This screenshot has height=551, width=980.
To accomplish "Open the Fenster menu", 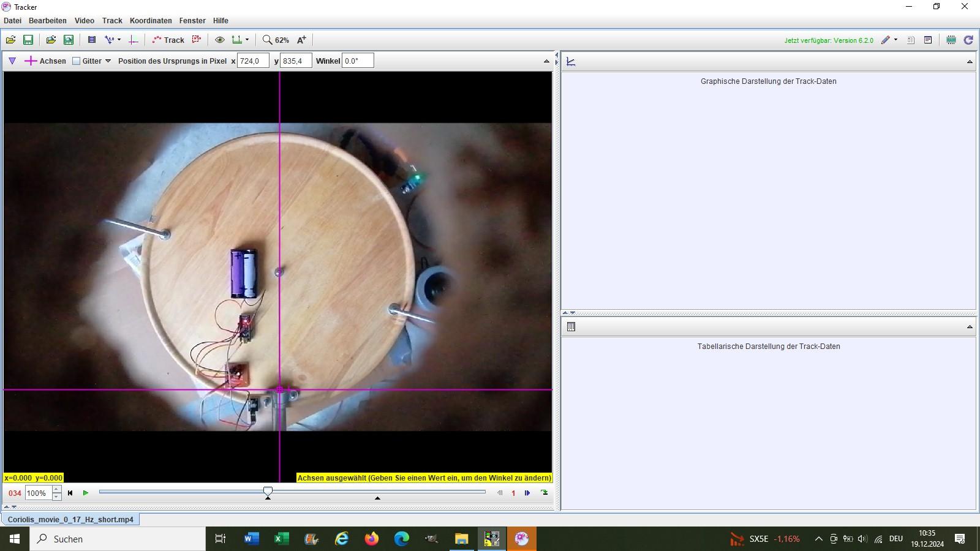I will click(192, 21).
